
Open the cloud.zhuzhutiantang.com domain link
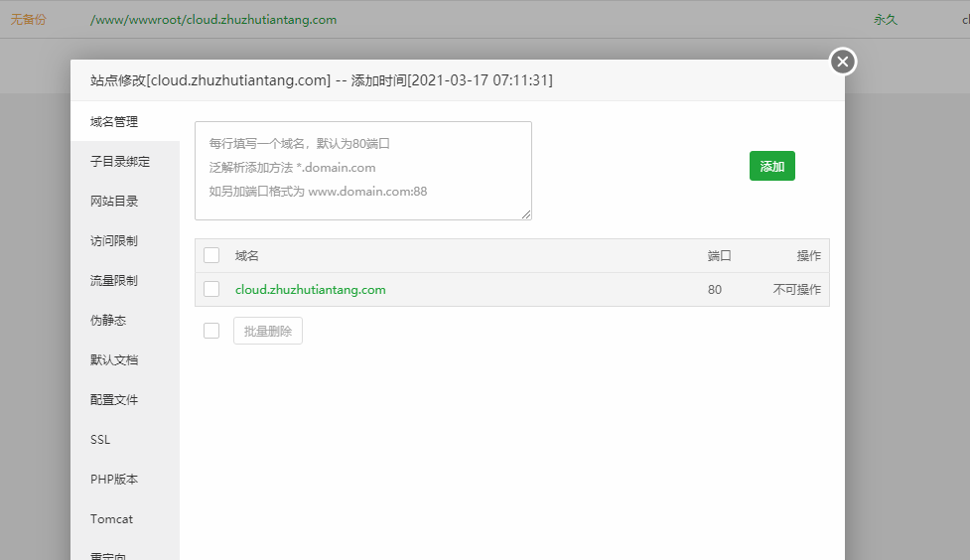point(311,290)
